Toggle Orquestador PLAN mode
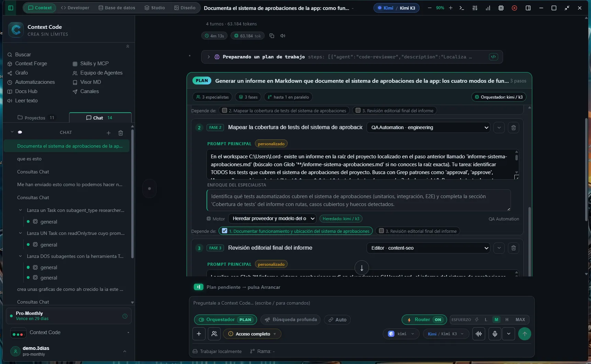The width and height of the screenshot is (591, 364). [225, 320]
